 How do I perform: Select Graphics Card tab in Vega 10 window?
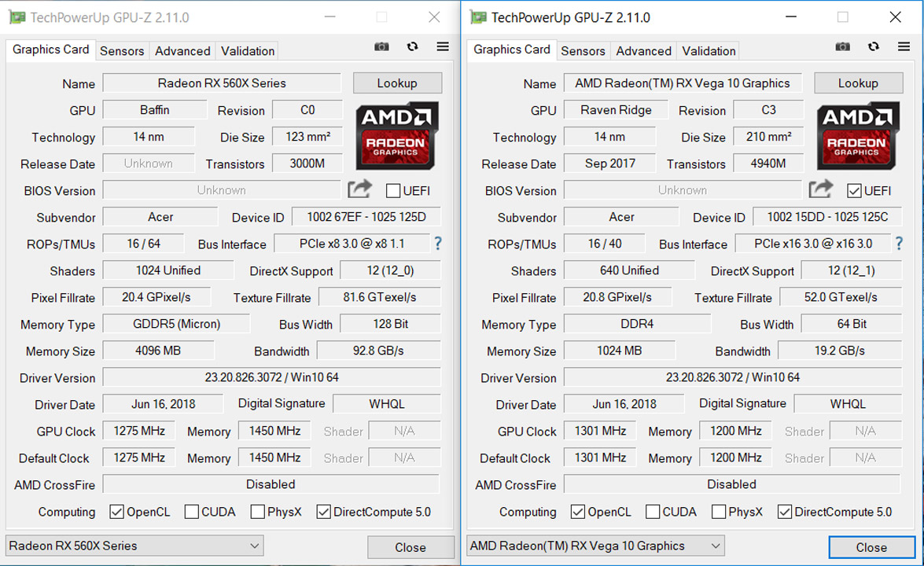(511, 50)
